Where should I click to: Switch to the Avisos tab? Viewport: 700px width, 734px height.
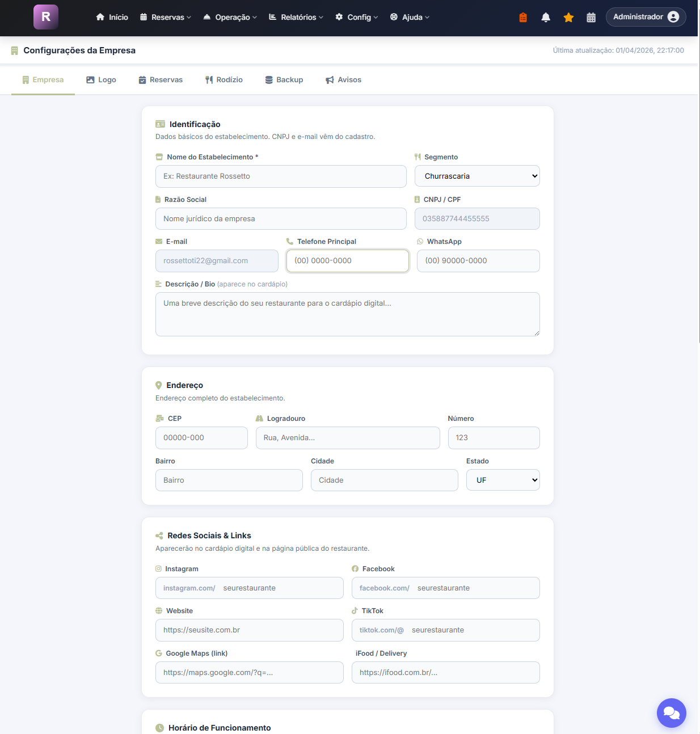click(x=343, y=79)
